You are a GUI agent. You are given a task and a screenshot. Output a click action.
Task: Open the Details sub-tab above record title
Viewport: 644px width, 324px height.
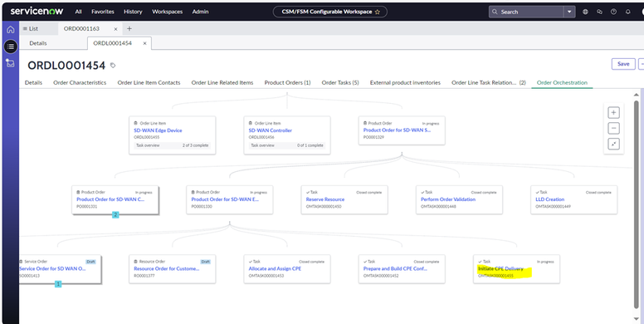pos(38,43)
